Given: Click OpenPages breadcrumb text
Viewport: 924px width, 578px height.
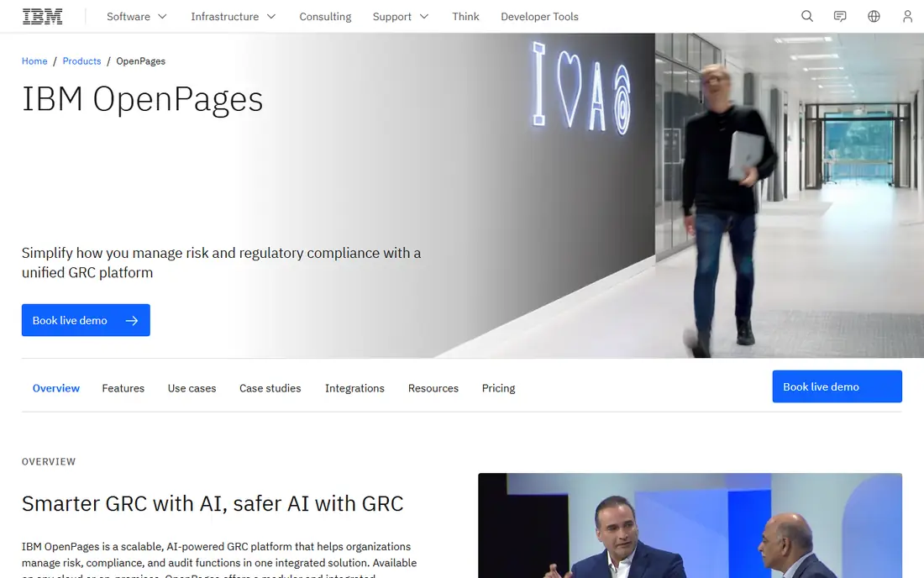Looking at the screenshot, I should tap(141, 61).
